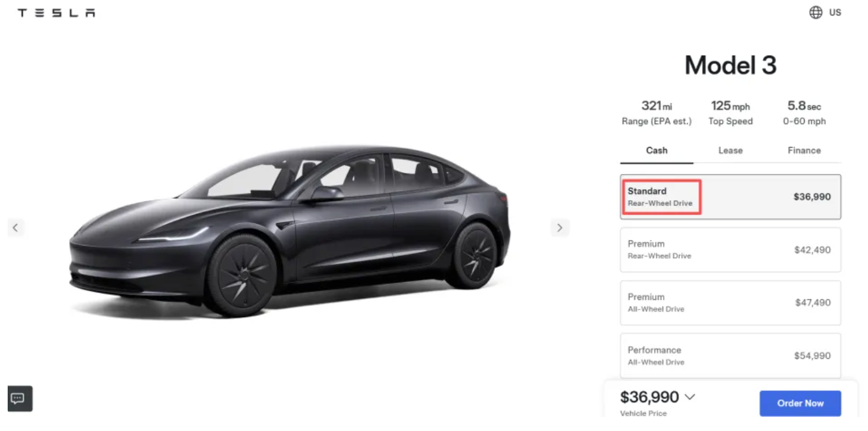Click the left carousel arrow
Screen dimensions: 868x431
point(16,228)
